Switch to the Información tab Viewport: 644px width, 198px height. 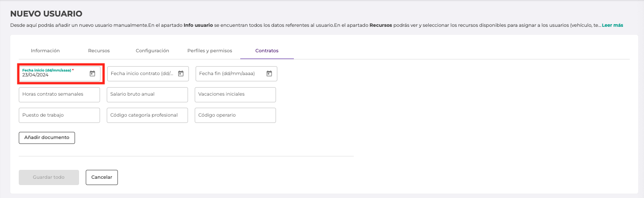(45, 51)
